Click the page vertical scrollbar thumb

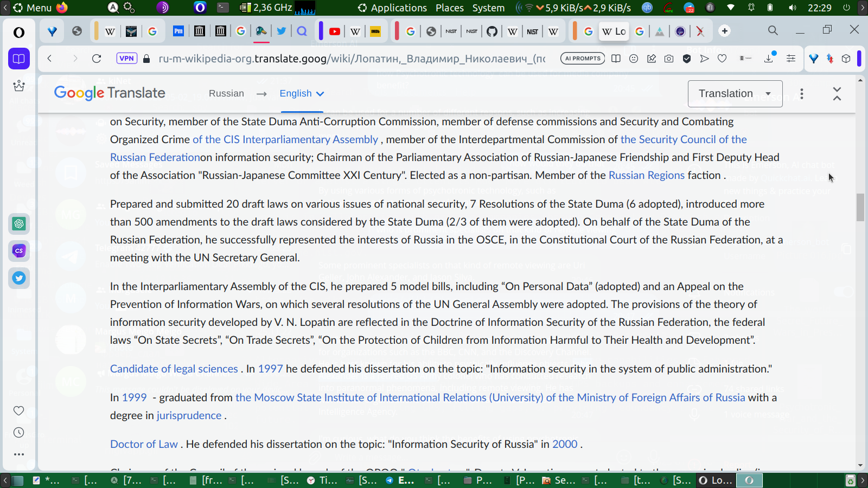(860, 207)
